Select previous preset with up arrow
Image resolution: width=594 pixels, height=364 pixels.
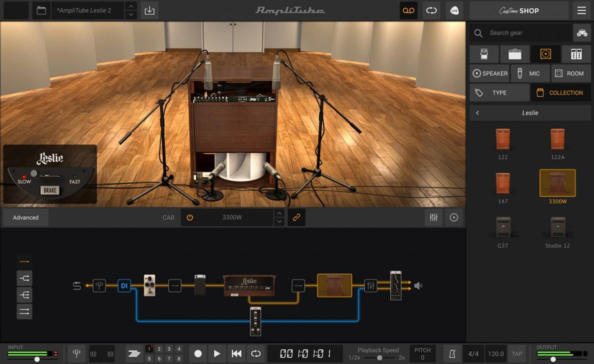tap(131, 6)
